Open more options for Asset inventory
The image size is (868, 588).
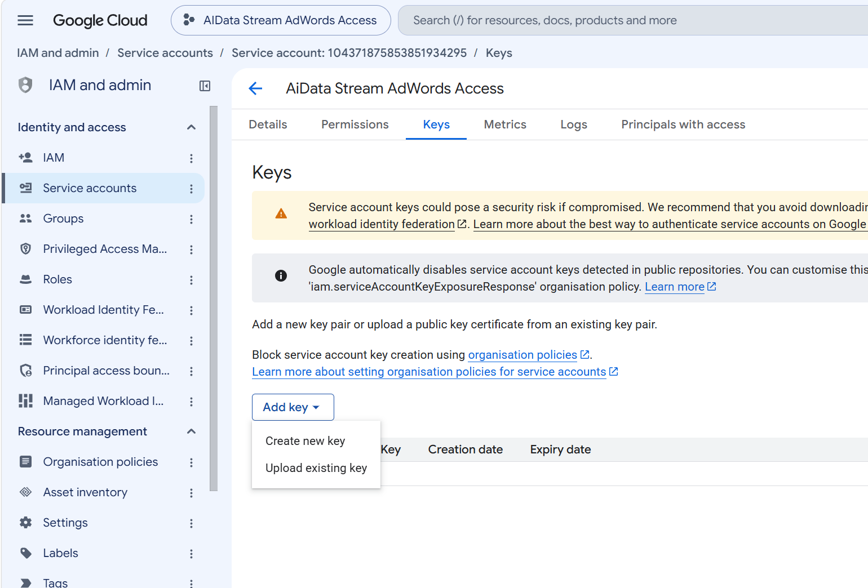pyautogui.click(x=192, y=493)
